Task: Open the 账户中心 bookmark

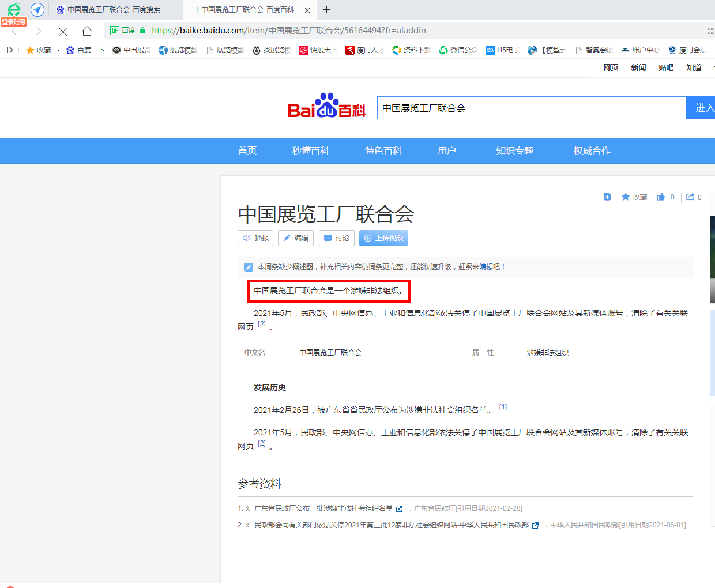Action: coord(641,50)
